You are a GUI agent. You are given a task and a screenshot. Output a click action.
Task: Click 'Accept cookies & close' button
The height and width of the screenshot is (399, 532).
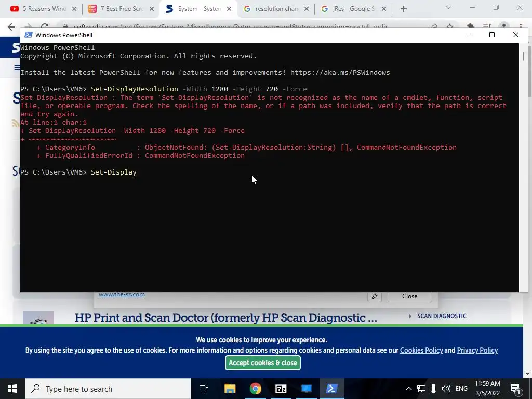(262, 363)
